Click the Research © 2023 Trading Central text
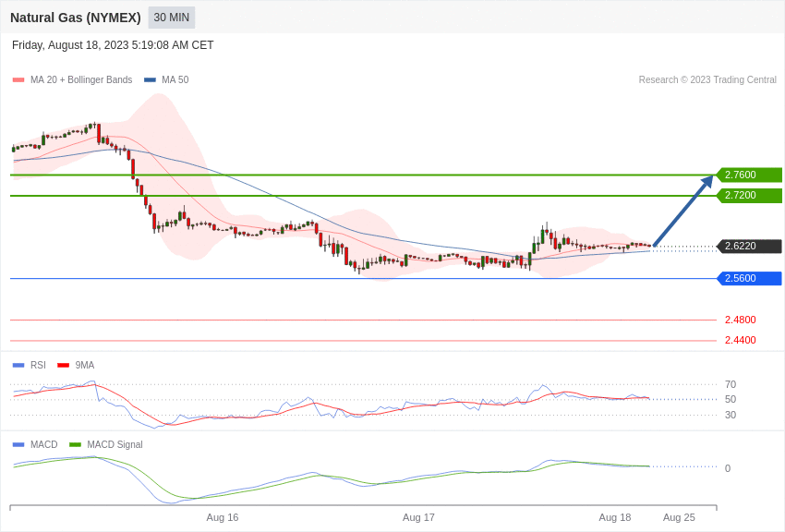This screenshot has width=785, height=532. click(707, 79)
